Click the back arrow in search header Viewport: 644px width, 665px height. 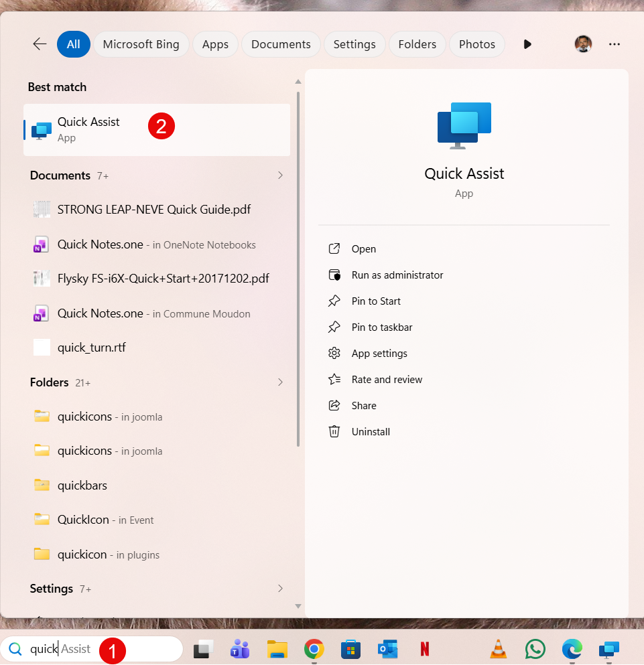[x=40, y=44]
